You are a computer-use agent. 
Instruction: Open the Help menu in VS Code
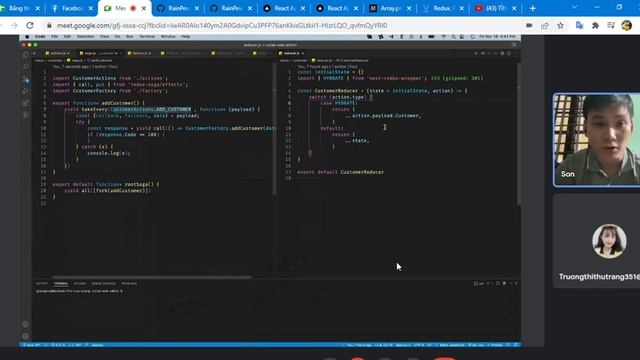coord(185,37)
